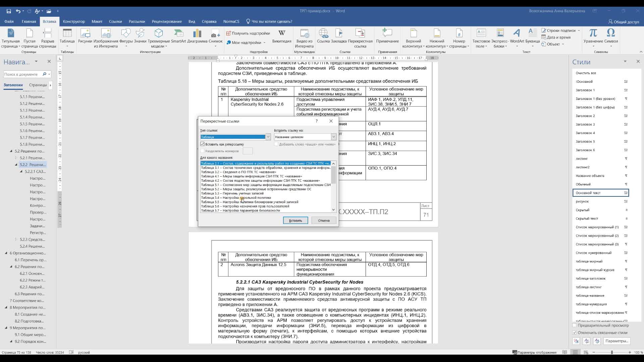Open the Styles pane options arrow
Screen dimensions: 644x362
(x=625, y=62)
